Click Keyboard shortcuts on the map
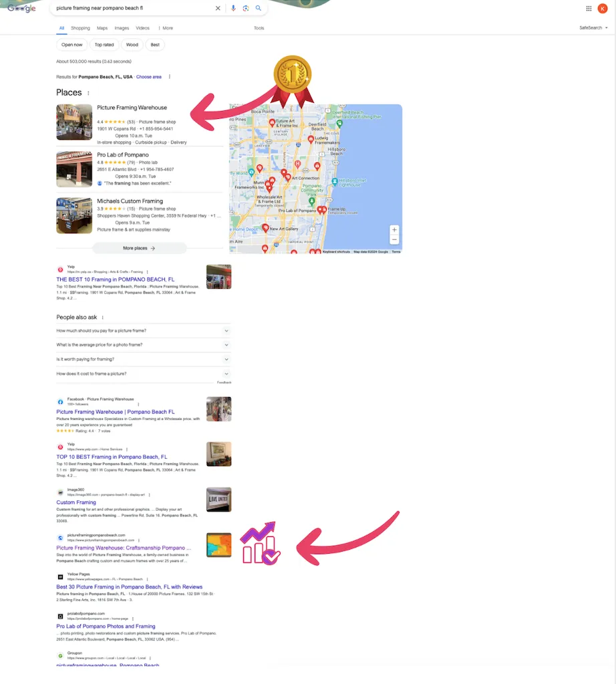 point(336,251)
